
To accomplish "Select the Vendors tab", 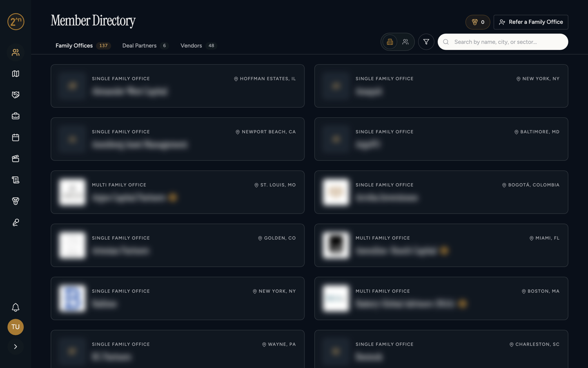I will pyautogui.click(x=198, y=45).
